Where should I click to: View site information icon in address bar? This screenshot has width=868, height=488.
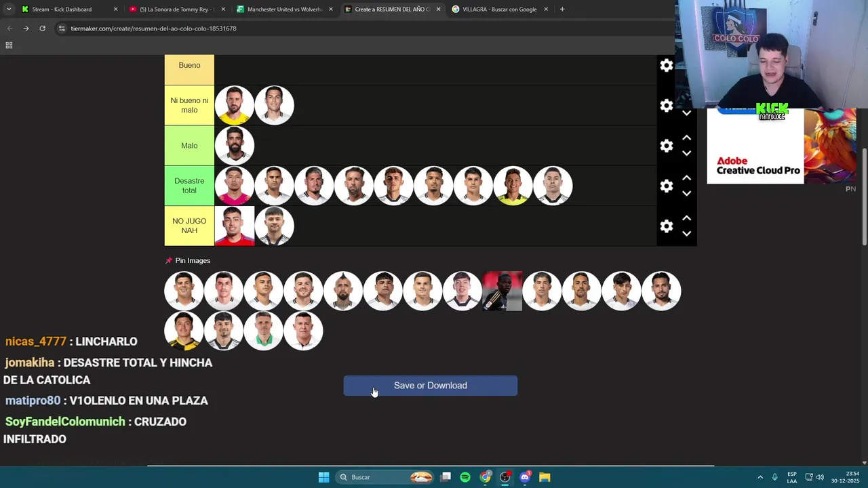(62, 28)
